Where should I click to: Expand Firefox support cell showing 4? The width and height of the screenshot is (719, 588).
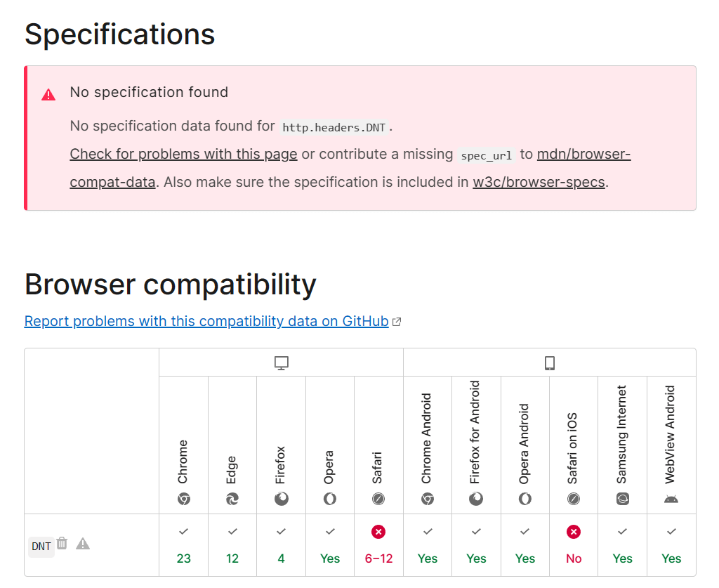point(281,545)
